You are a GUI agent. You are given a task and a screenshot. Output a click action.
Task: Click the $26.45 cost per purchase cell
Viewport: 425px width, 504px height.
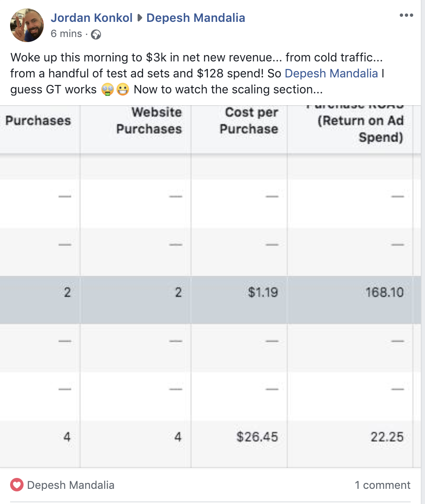(x=257, y=437)
